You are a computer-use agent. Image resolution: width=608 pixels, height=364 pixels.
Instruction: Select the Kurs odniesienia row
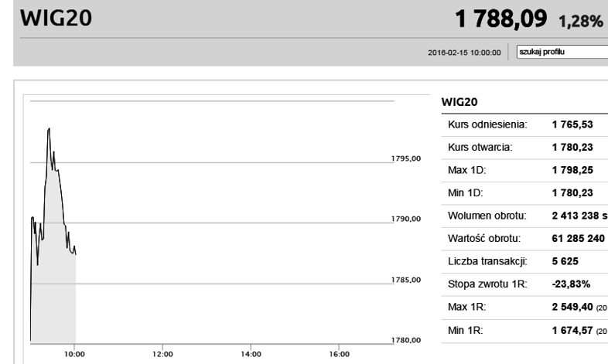pyautogui.click(x=524, y=124)
